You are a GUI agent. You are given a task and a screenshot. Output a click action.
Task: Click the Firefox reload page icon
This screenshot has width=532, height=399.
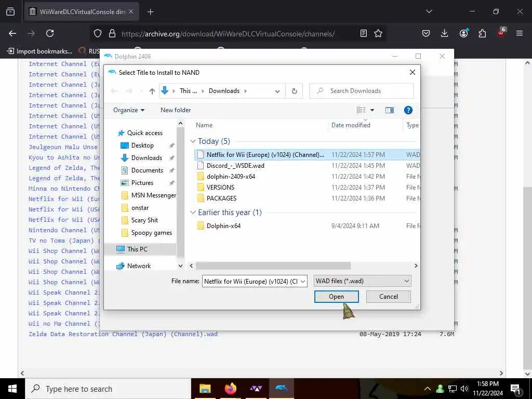click(50, 33)
